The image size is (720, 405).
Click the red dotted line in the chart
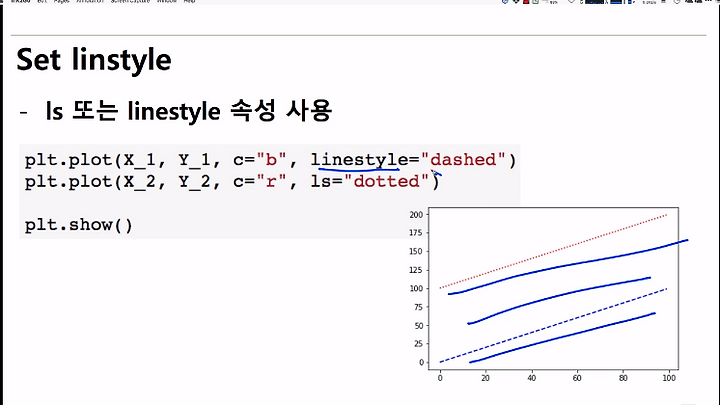(553, 251)
